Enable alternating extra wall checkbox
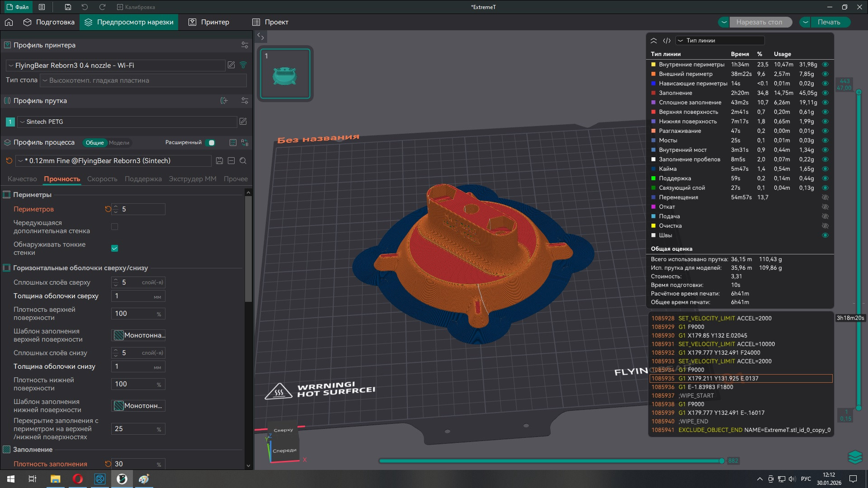The image size is (868, 488). [x=114, y=227]
